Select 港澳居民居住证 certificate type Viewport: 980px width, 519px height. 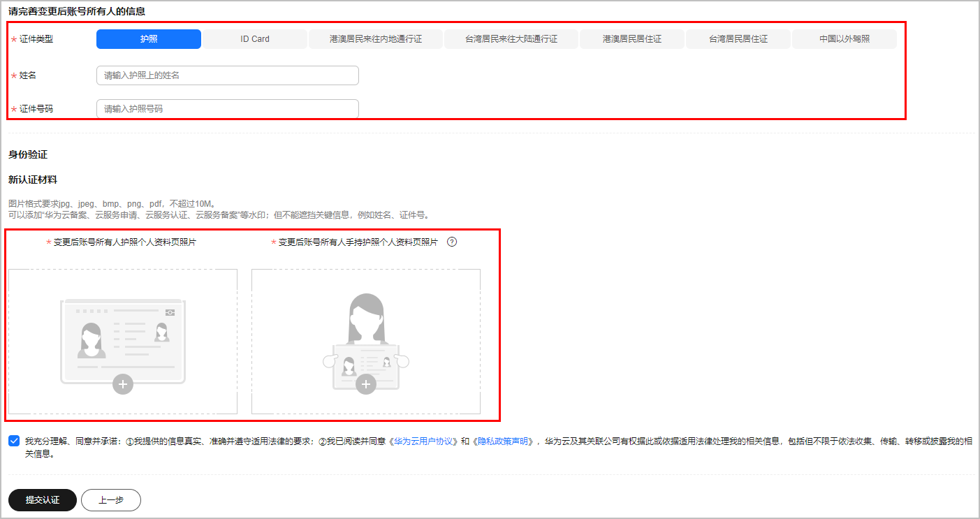coord(632,39)
